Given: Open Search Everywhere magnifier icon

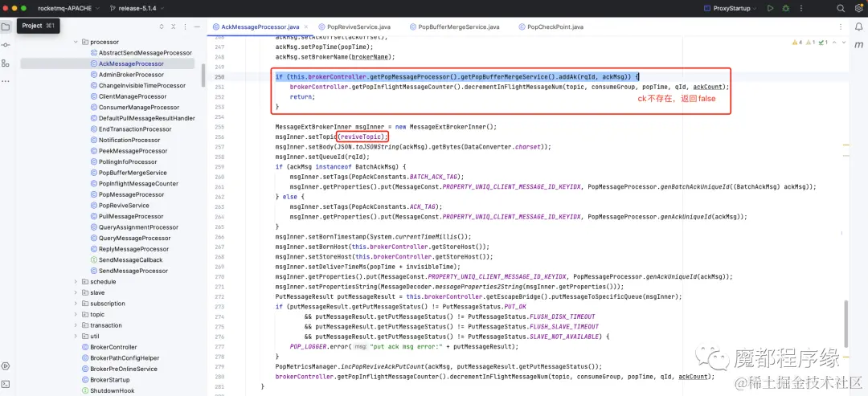Looking at the screenshot, I should coord(841,8).
